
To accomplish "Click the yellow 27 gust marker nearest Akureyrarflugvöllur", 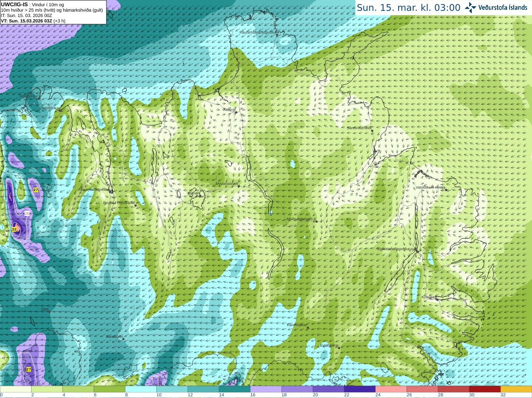I will [36, 190].
